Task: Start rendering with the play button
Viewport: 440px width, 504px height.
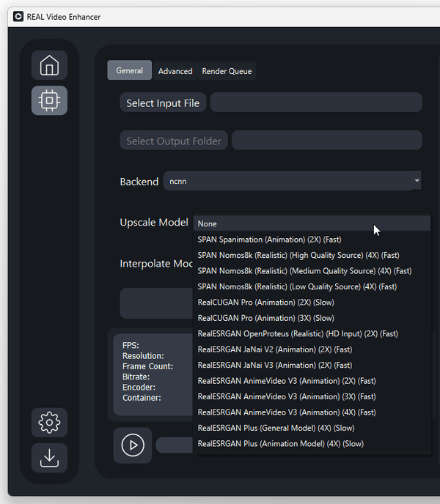Action: point(133,445)
